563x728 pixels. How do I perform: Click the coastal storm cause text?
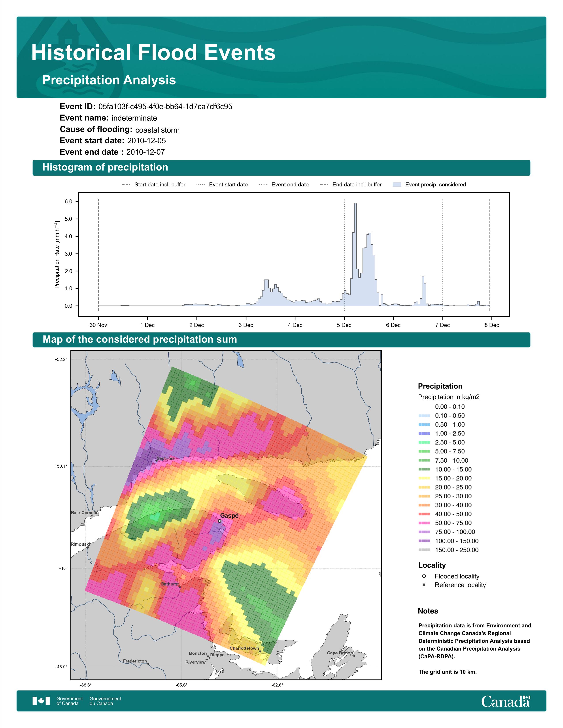click(x=157, y=130)
